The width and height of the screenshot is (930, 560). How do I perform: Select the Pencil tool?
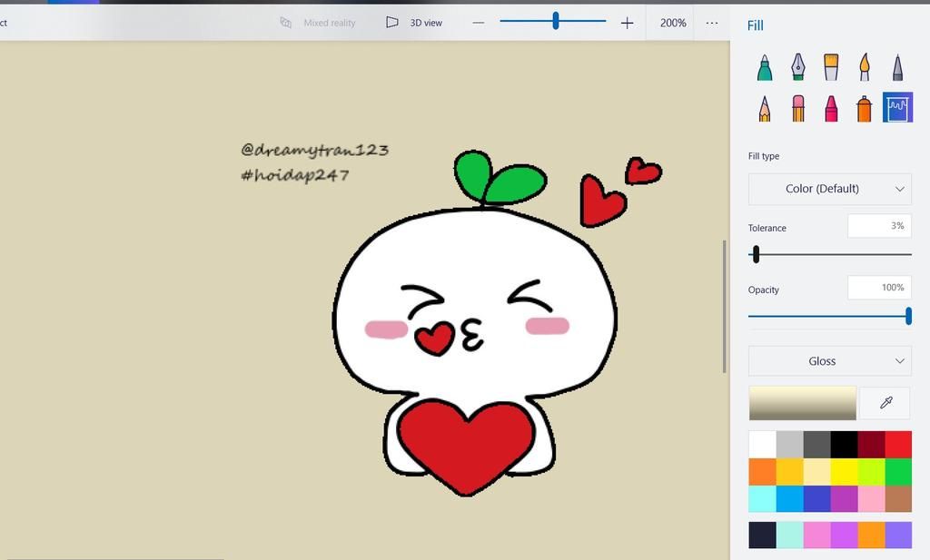pyautogui.click(x=765, y=108)
